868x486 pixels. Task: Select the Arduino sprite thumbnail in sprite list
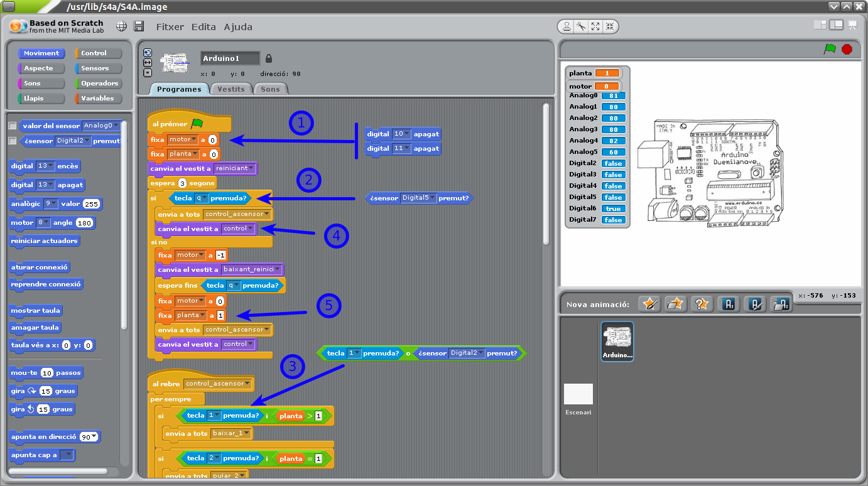click(617, 342)
